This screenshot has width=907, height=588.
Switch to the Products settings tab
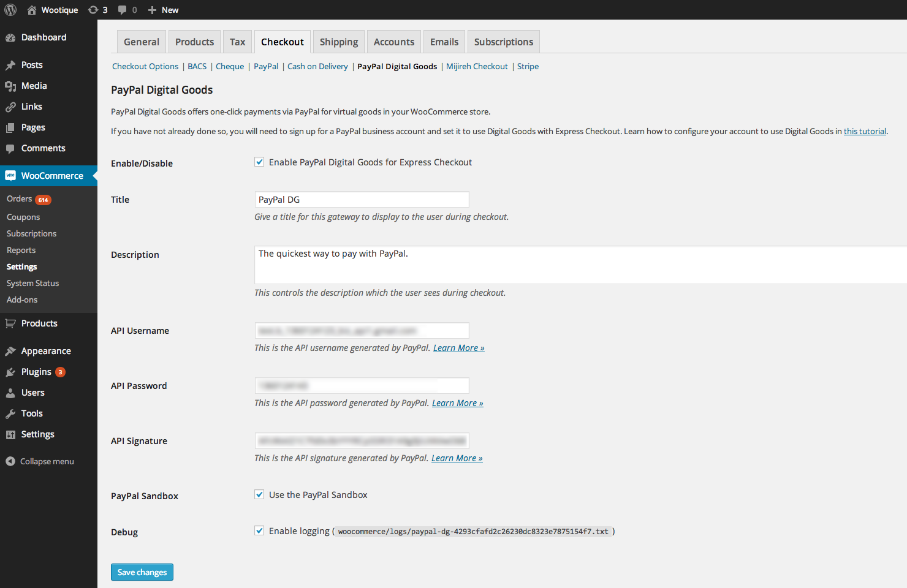(x=194, y=42)
